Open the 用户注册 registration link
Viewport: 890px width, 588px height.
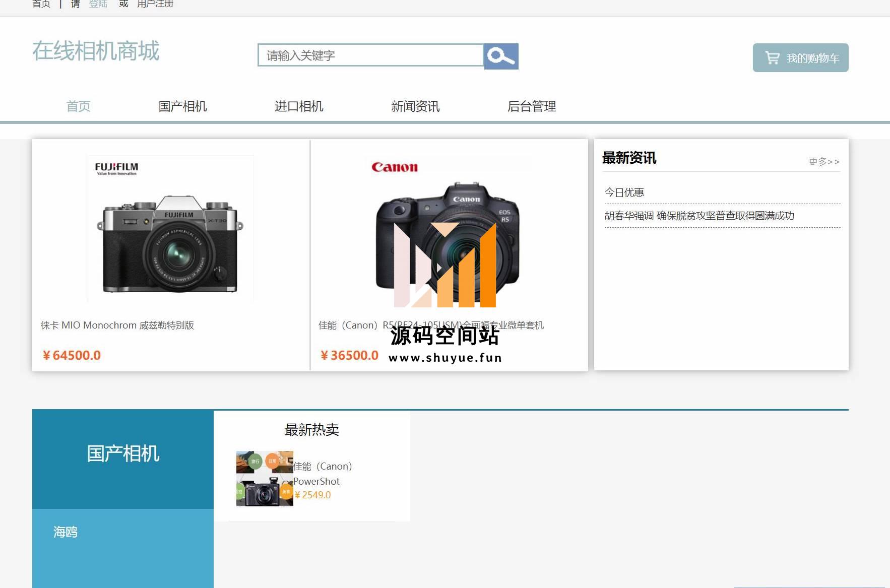(155, 4)
